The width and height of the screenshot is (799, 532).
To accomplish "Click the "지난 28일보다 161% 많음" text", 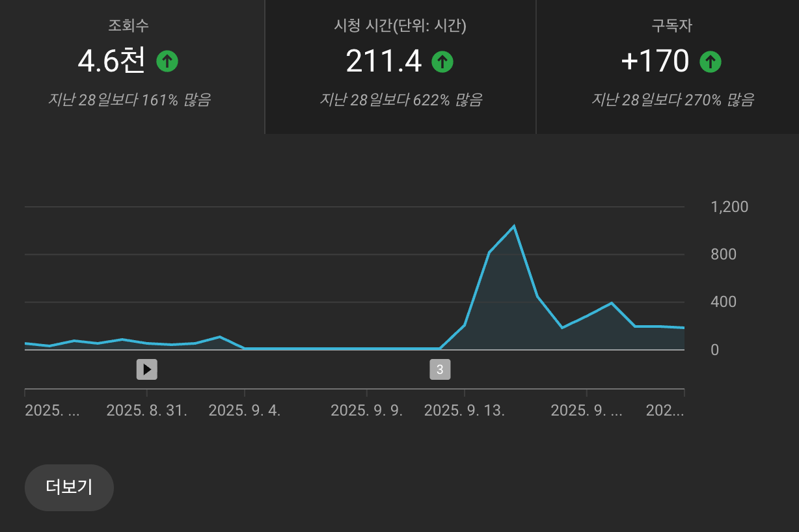I will (x=129, y=100).
